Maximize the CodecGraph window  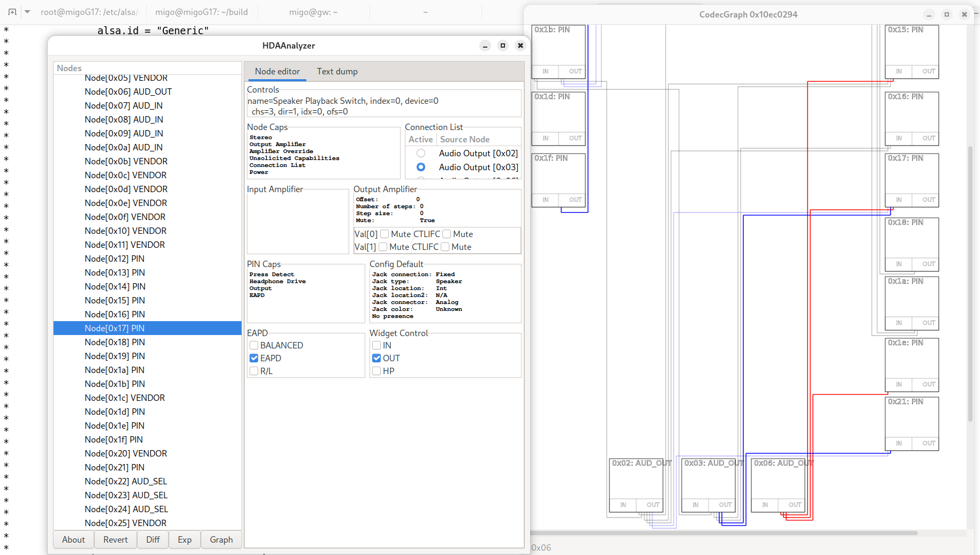click(x=946, y=14)
